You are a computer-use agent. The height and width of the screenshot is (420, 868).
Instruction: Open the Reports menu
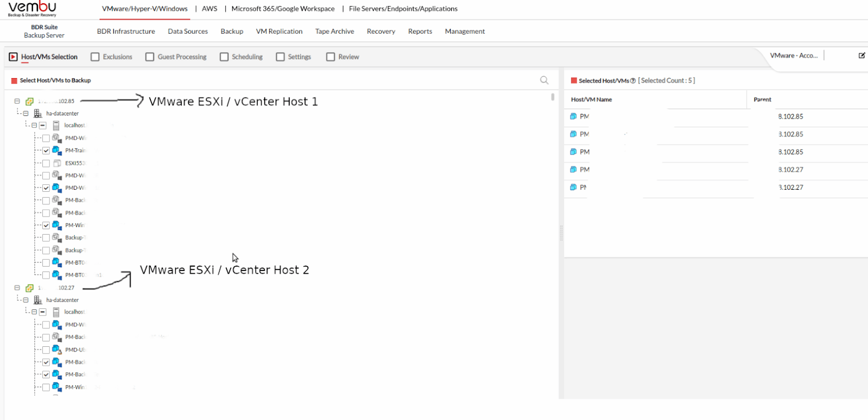420,31
